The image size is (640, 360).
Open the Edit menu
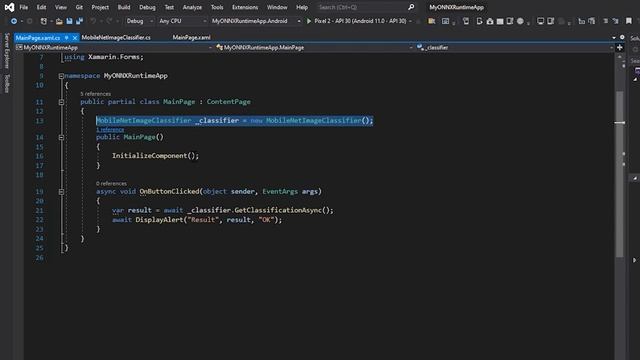pos(41,7)
